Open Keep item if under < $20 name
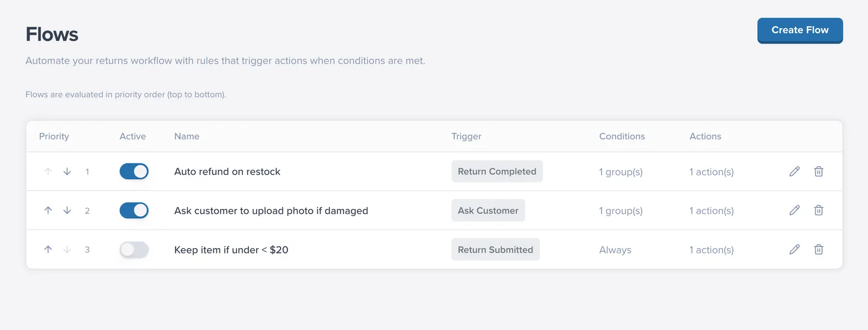 pyautogui.click(x=231, y=250)
